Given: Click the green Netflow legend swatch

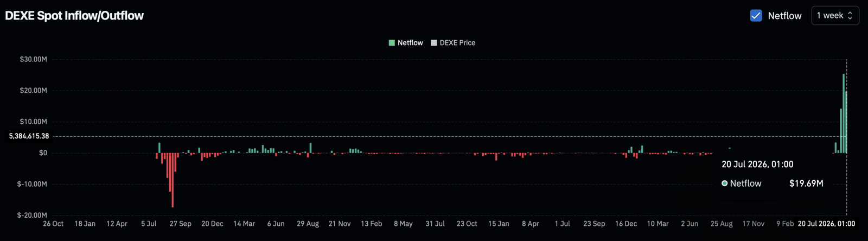Looking at the screenshot, I should coord(392,43).
